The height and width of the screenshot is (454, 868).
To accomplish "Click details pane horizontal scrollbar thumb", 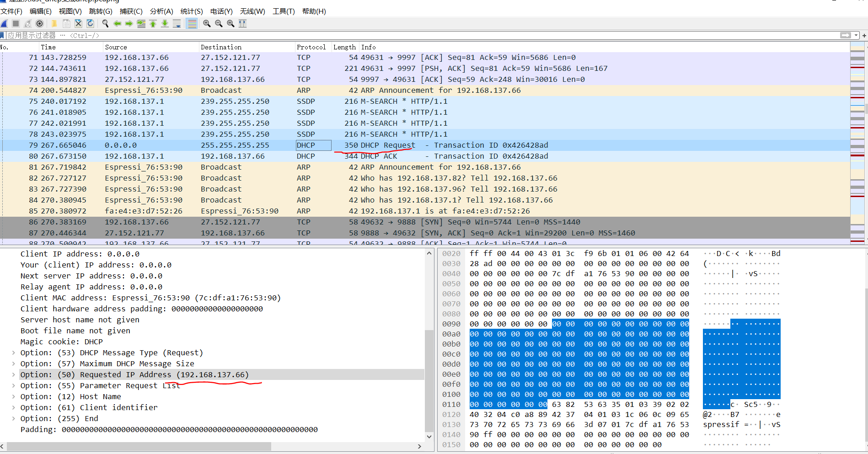I will pyautogui.click(x=139, y=446).
